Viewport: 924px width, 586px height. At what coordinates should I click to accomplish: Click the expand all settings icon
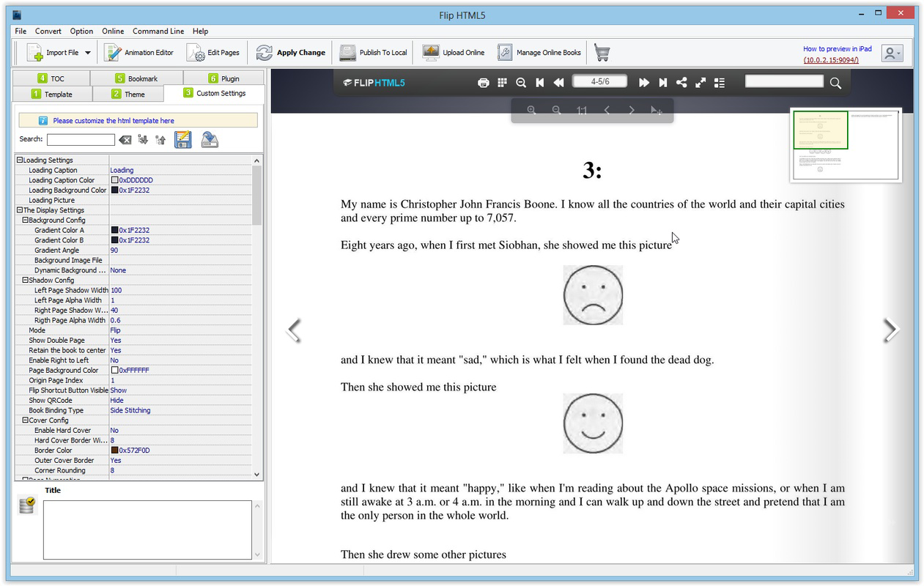coord(143,140)
